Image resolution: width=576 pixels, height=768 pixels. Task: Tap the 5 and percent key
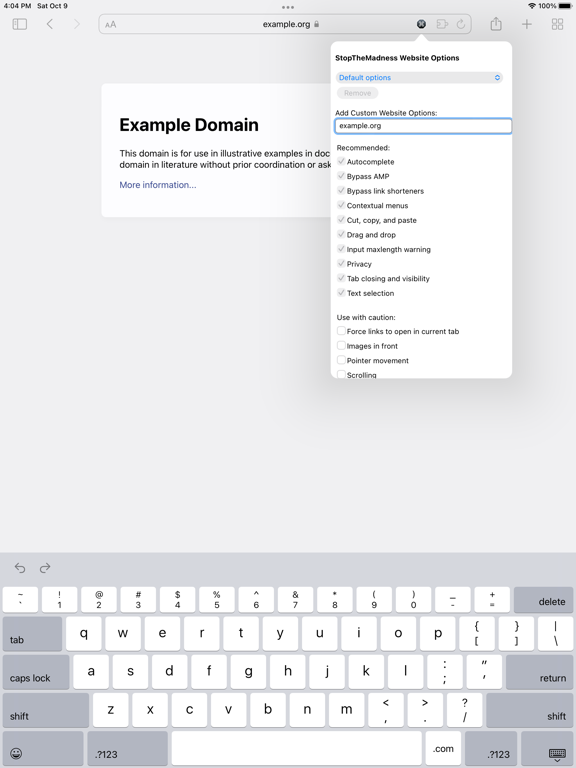[217, 600]
